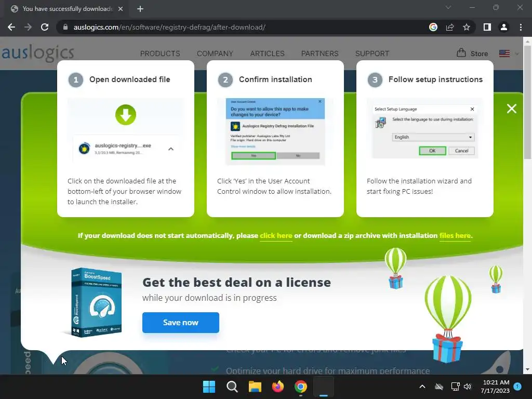Click the 'Get the best deal on a license' heading
532x399 pixels.
tap(236, 282)
